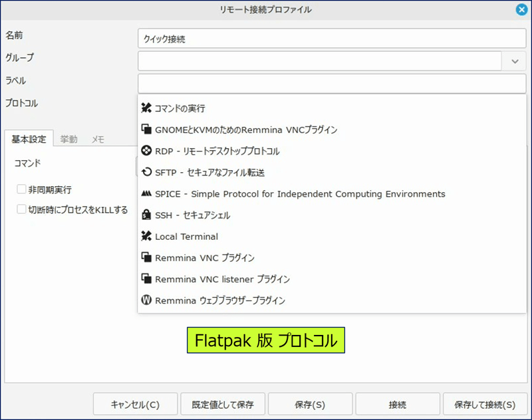
Task: Click キャンセル(C) button
Action: point(135,404)
